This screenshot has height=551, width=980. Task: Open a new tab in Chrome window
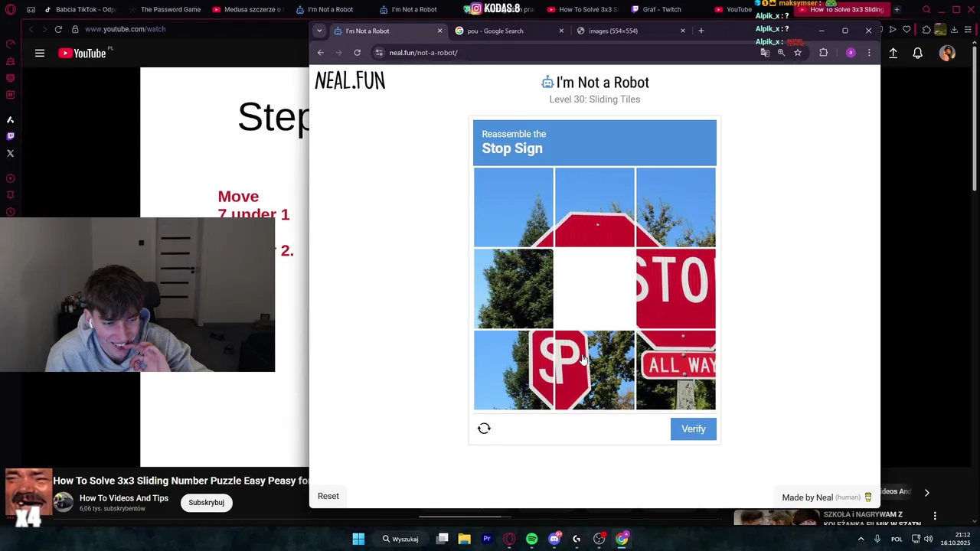701,31
